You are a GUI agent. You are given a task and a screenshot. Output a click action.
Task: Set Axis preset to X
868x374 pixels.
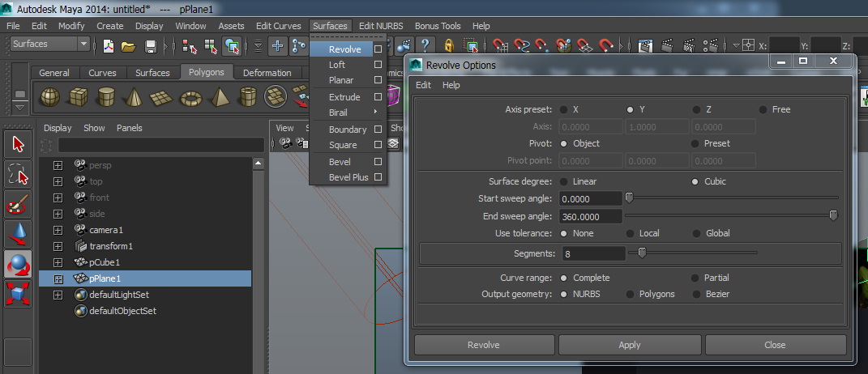tap(563, 109)
